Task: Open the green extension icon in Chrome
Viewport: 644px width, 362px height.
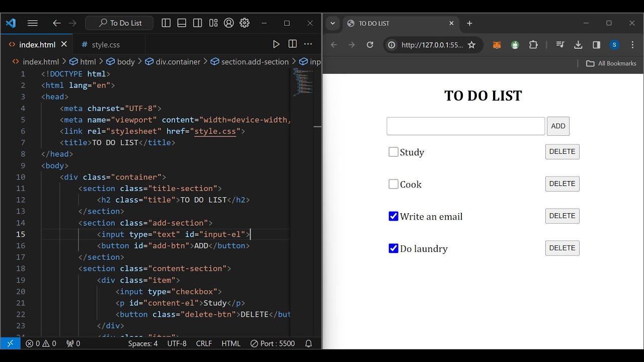Action: [x=515, y=45]
